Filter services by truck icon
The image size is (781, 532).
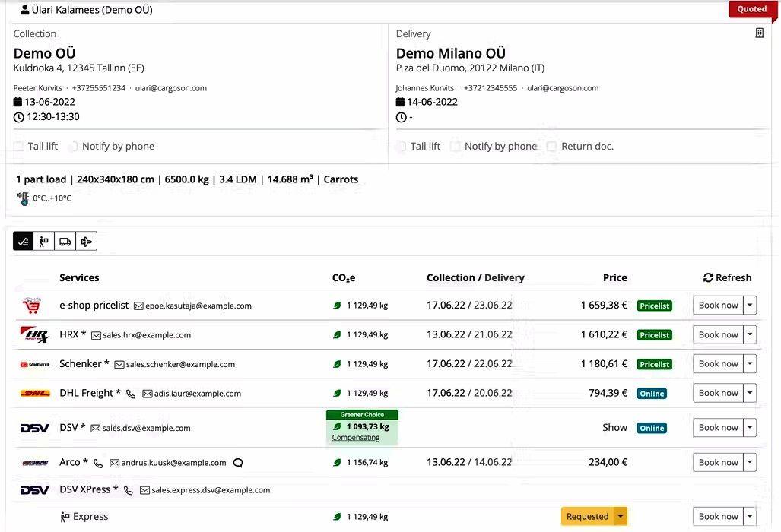pyautogui.click(x=65, y=242)
